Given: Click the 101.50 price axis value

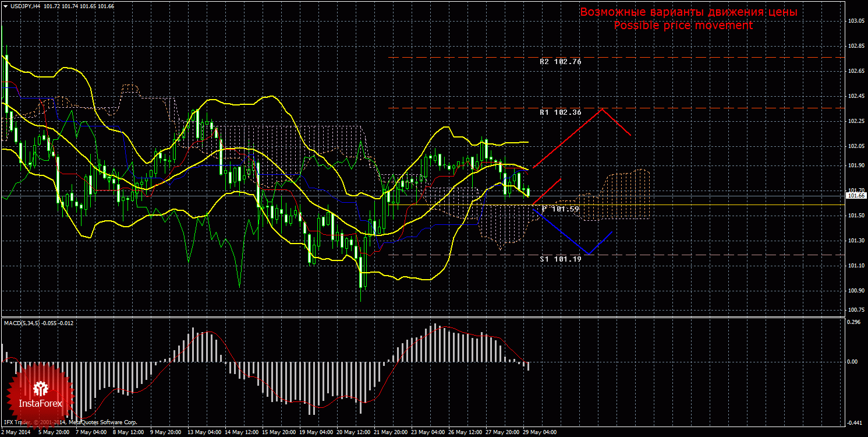Looking at the screenshot, I should (856, 216).
